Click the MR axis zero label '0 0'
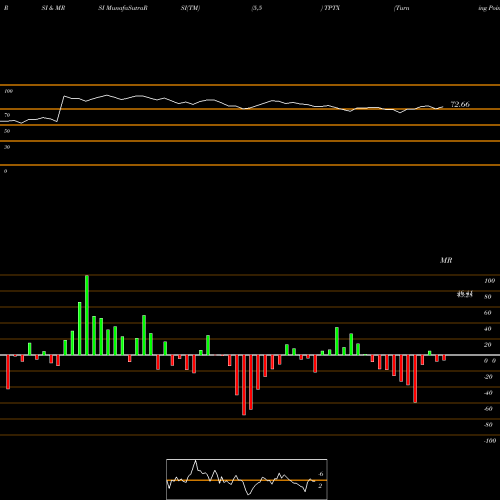The width and height of the screenshot is (500, 500). tap(490, 361)
